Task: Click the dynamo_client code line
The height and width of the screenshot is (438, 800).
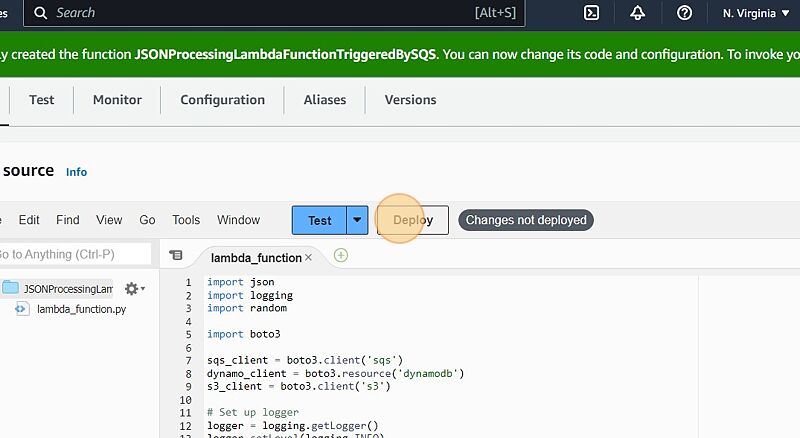Action: (x=335, y=373)
